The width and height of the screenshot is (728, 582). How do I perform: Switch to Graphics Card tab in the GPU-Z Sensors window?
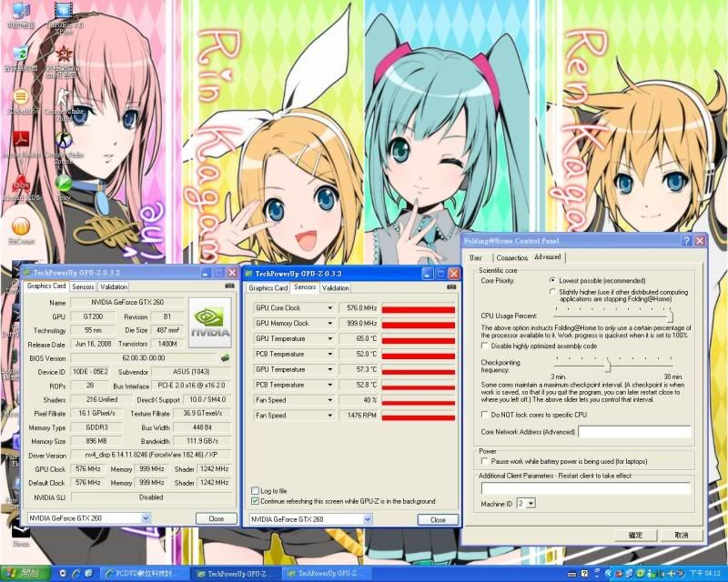point(268,288)
